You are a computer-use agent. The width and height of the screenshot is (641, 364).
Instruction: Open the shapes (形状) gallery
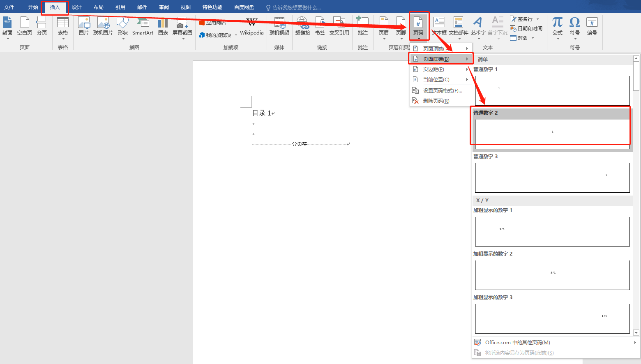[x=123, y=28]
